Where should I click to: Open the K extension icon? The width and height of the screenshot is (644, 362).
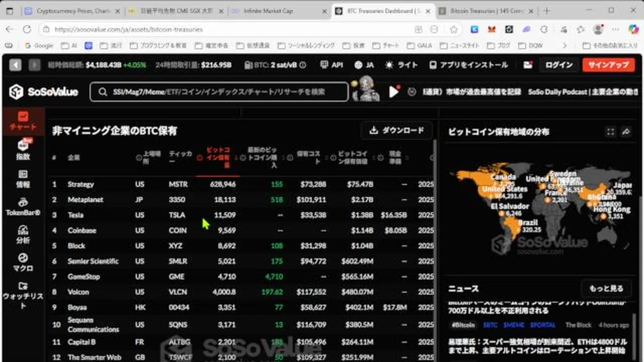474,30
